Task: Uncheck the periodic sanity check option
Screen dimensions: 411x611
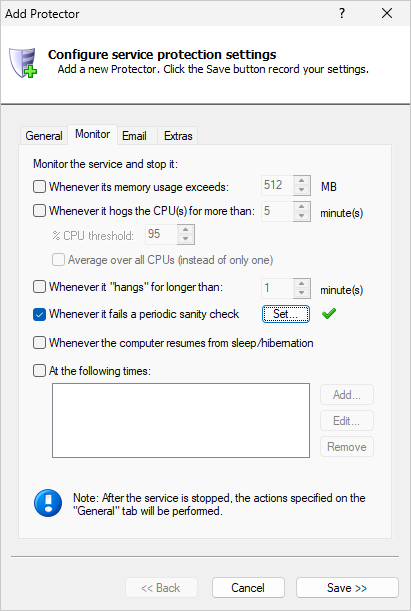Action: click(x=39, y=314)
